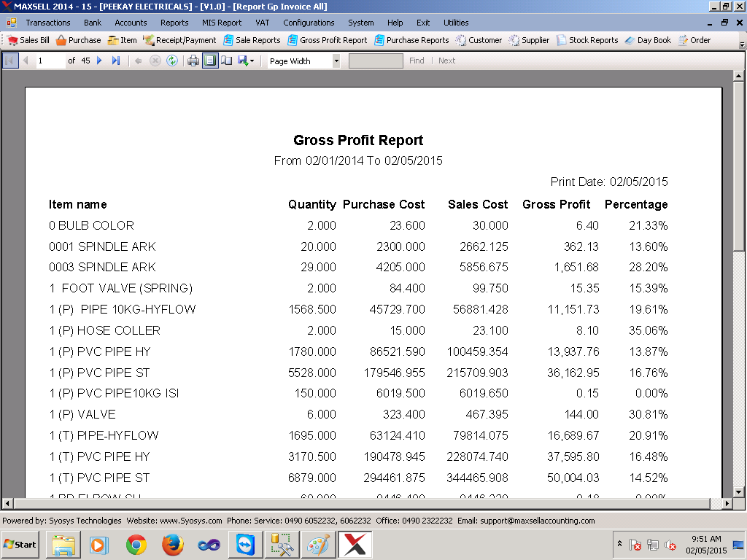Open the Stock Reports icon
Screen dimensions: 747x560
562,41
